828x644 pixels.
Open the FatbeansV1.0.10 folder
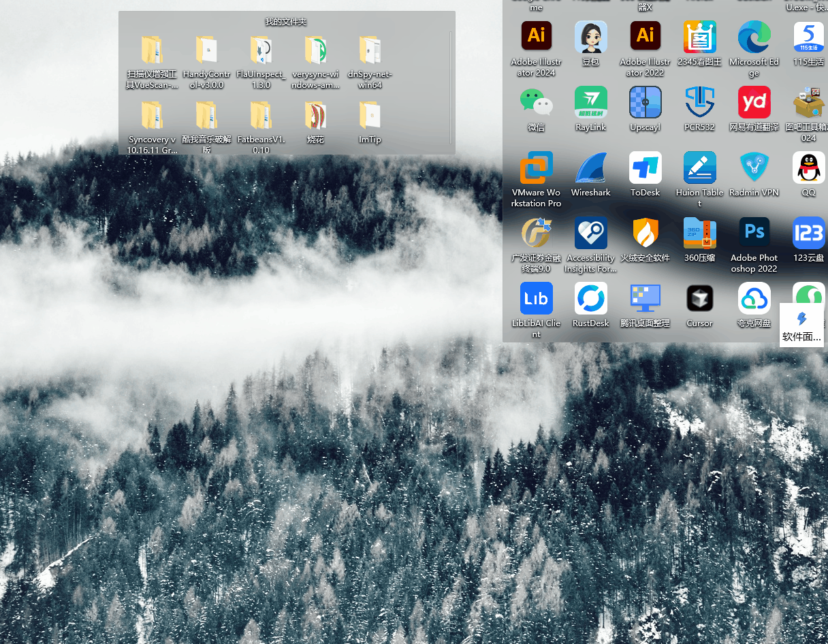pos(261,128)
